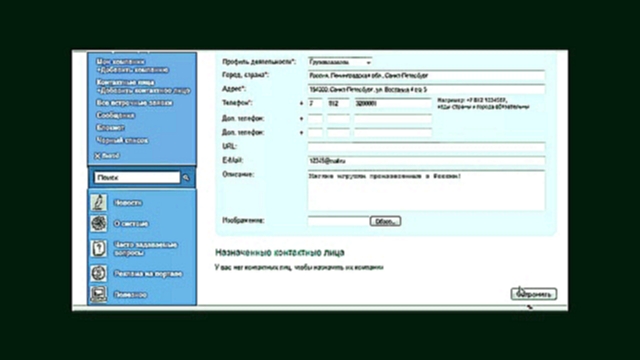Open Сообщения in the sidebar
640x360 pixels.
(116, 116)
